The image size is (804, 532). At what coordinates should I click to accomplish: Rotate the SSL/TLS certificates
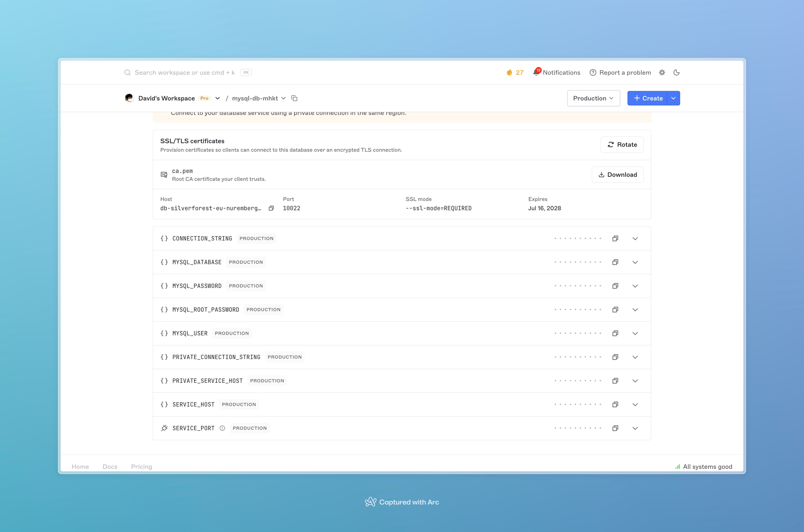pos(622,144)
